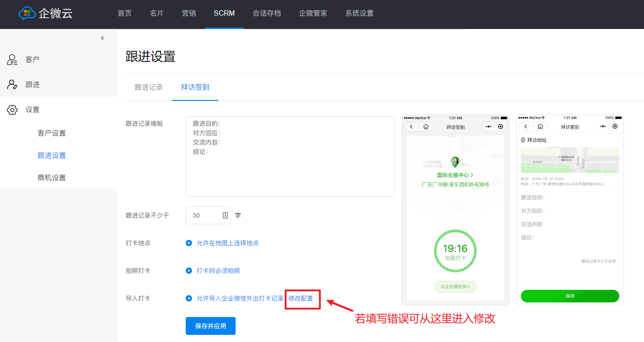Click the more dots in right phone preview

[x=603, y=126]
